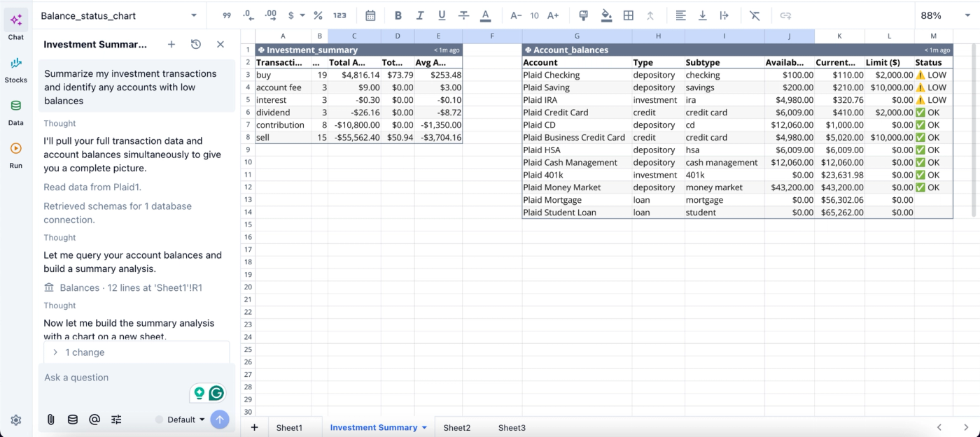Show previous sheet tabs with left arrow
The height and width of the screenshot is (437, 980).
click(x=939, y=427)
